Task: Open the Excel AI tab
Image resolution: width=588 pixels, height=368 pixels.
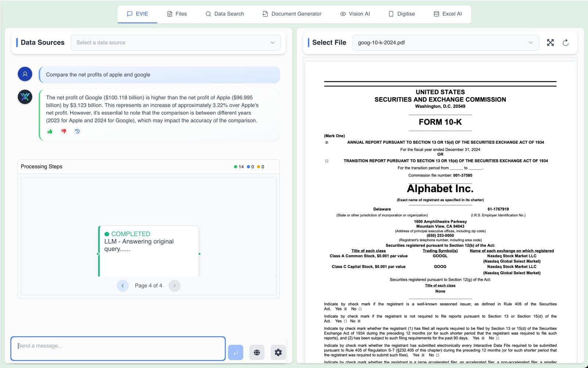Action: (x=448, y=14)
